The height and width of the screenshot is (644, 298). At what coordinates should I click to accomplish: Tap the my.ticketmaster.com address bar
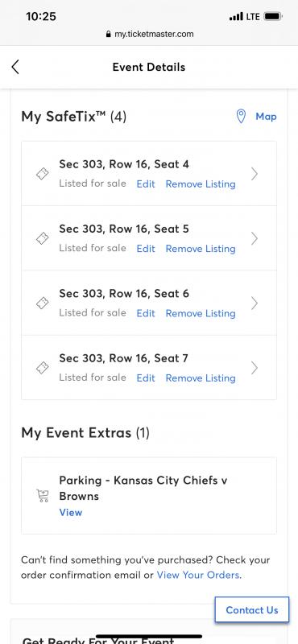pos(149,35)
